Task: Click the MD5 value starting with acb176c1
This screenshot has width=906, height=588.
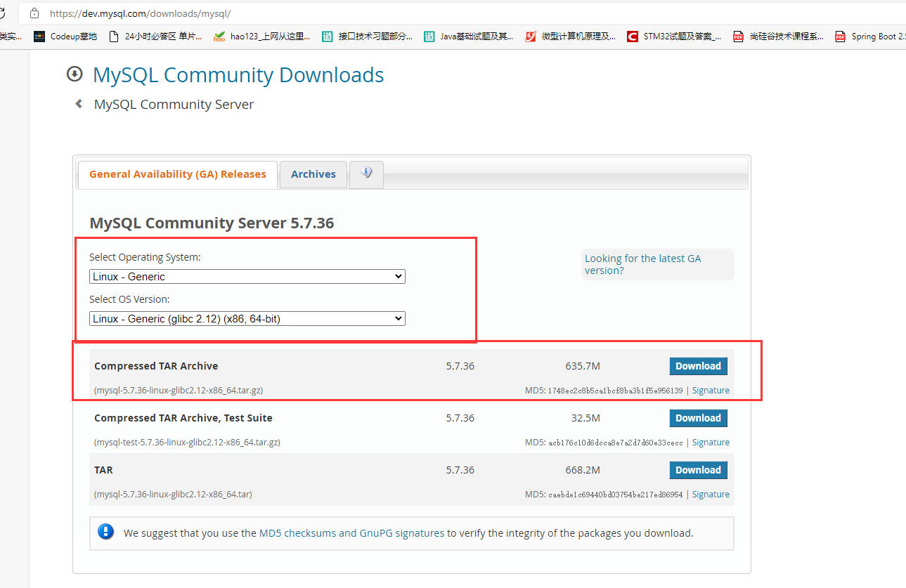Action: 615,443
